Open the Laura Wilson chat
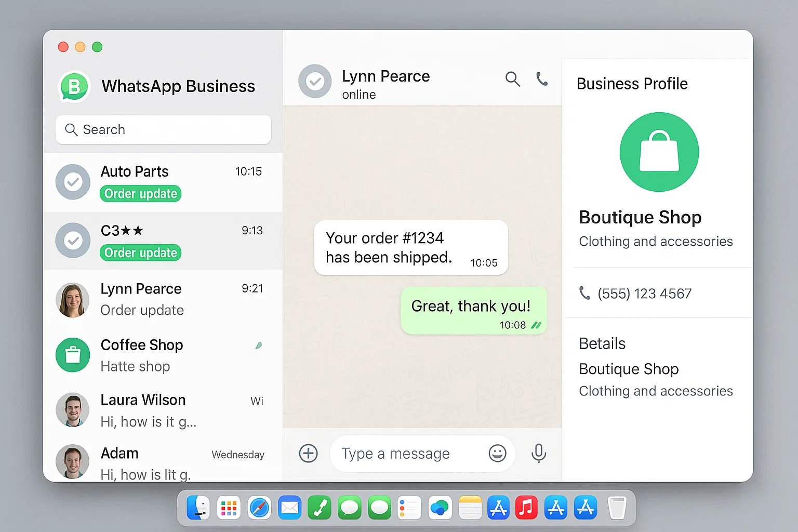 pos(163,410)
